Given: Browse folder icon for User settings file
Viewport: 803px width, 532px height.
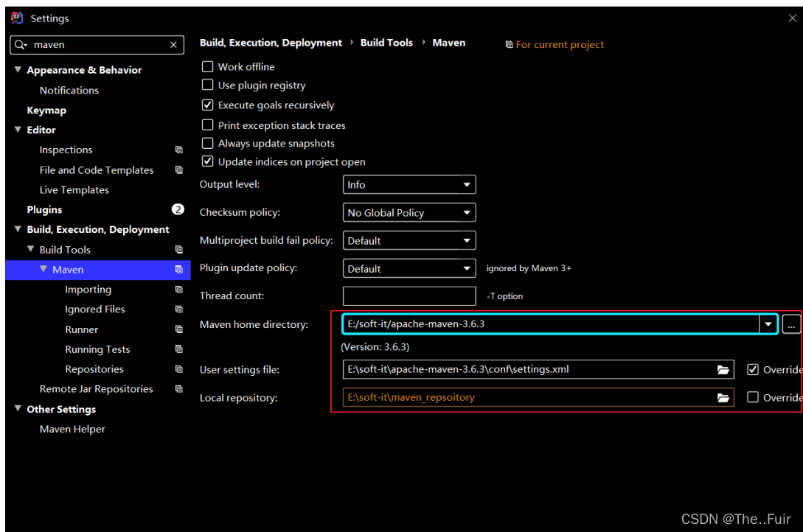Looking at the screenshot, I should pos(723,370).
